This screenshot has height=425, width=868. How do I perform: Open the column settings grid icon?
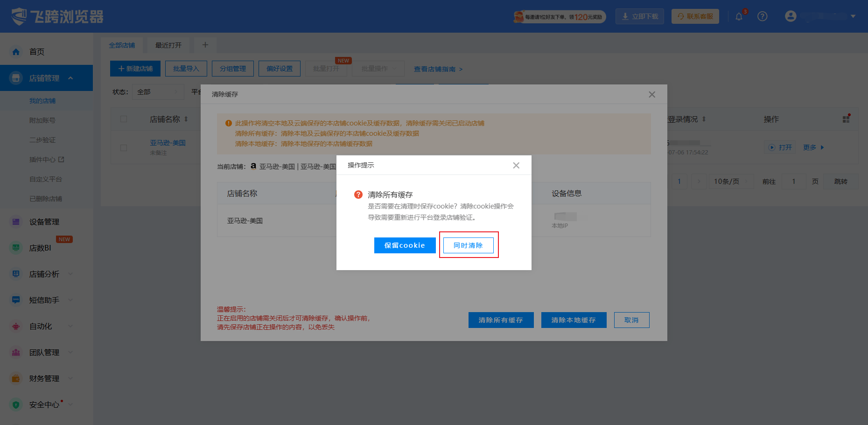click(846, 119)
